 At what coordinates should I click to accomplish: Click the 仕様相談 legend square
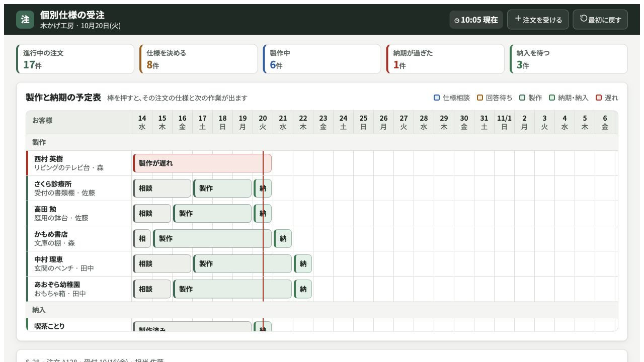(x=437, y=98)
